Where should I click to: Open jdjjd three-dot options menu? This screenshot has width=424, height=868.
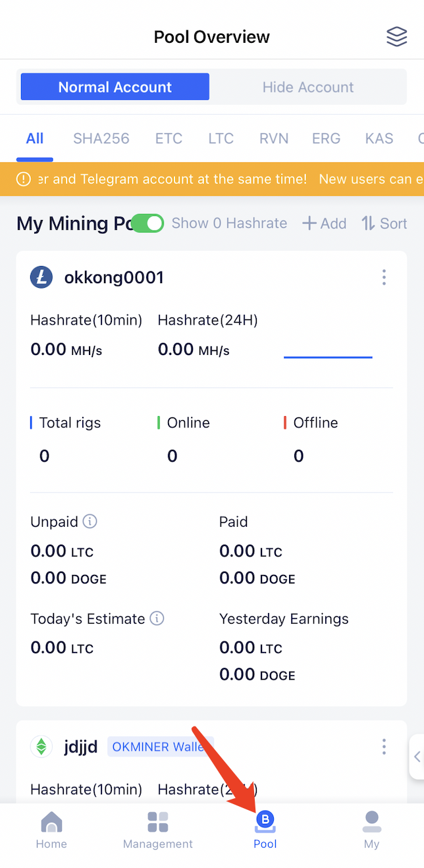[x=384, y=746]
